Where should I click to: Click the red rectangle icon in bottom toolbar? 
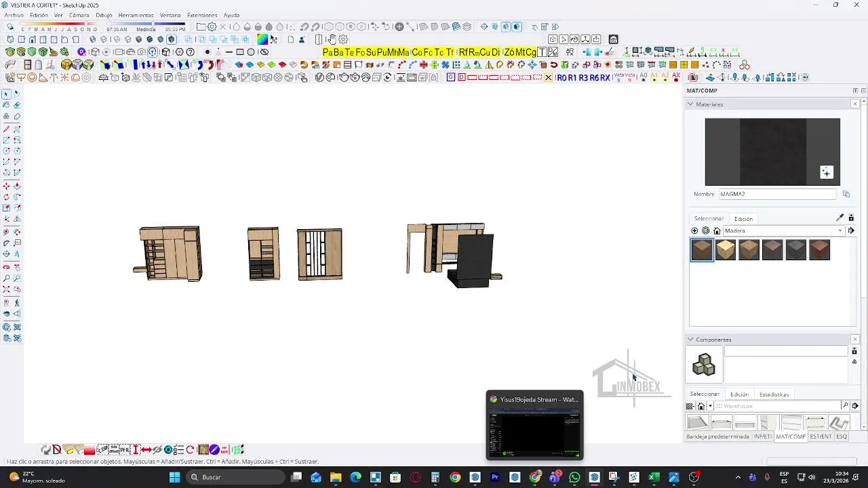click(x=90, y=450)
